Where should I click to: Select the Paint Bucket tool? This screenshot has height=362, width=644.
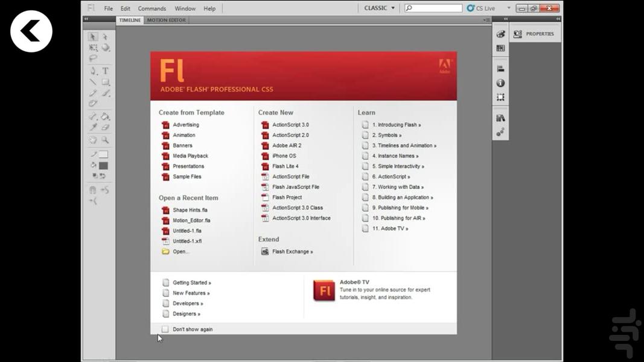(x=106, y=116)
